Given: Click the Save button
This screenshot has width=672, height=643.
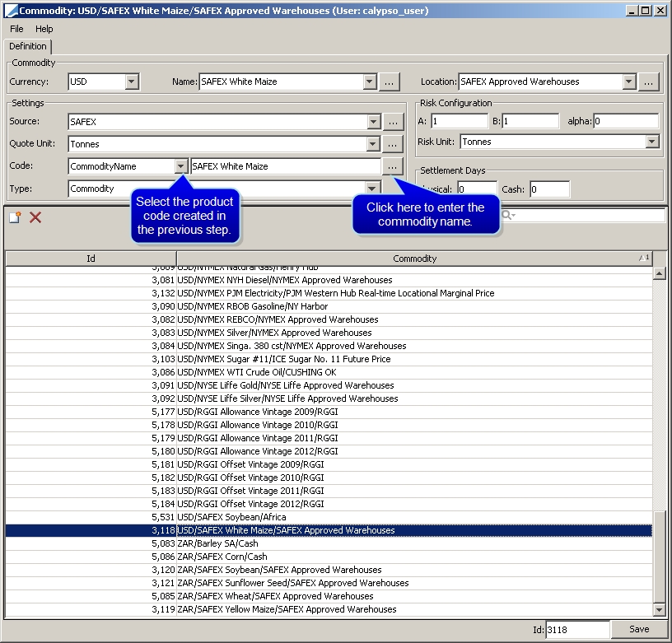Looking at the screenshot, I should click(x=638, y=629).
